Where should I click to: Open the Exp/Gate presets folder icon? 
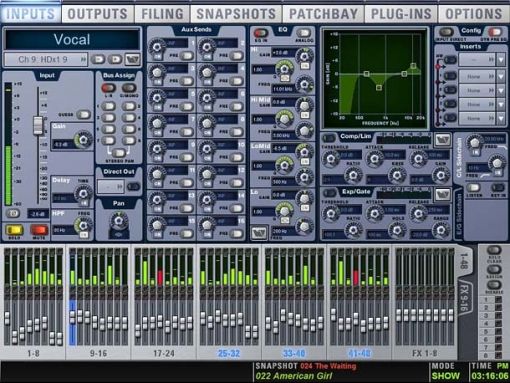(443, 195)
